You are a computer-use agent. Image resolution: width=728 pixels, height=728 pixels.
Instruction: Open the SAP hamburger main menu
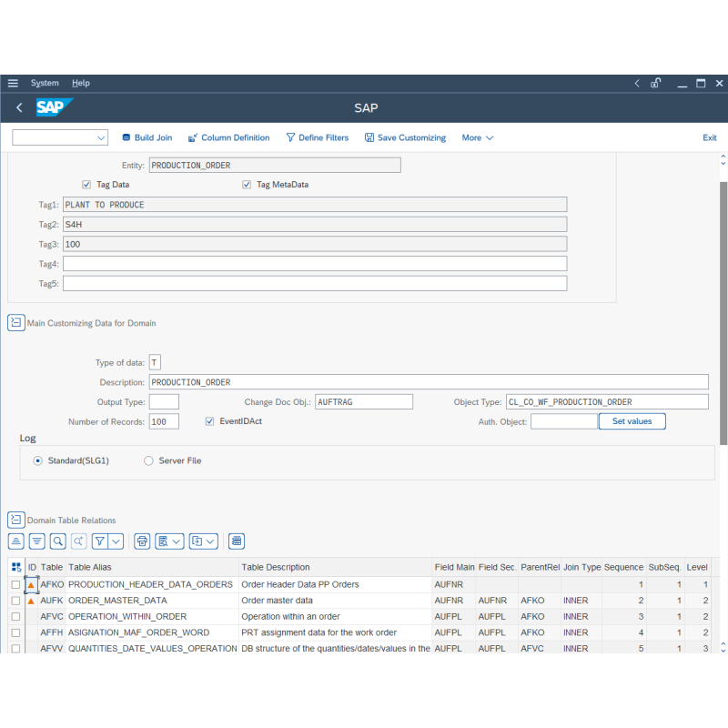13,83
